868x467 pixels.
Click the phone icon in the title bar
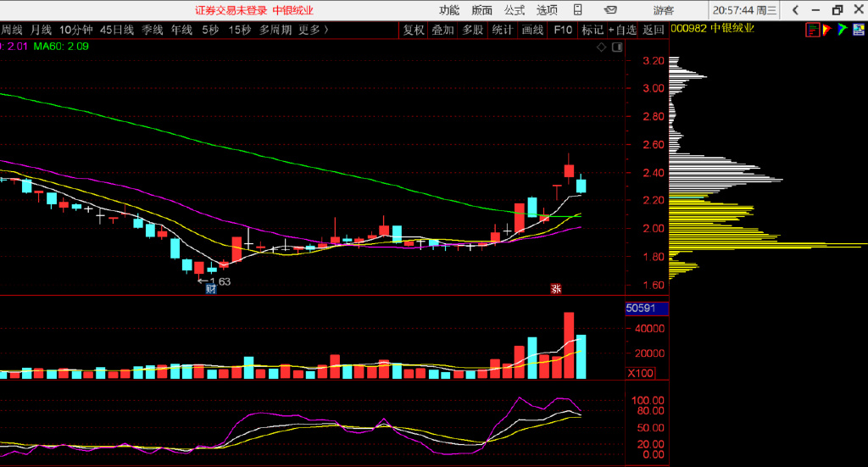[578, 10]
